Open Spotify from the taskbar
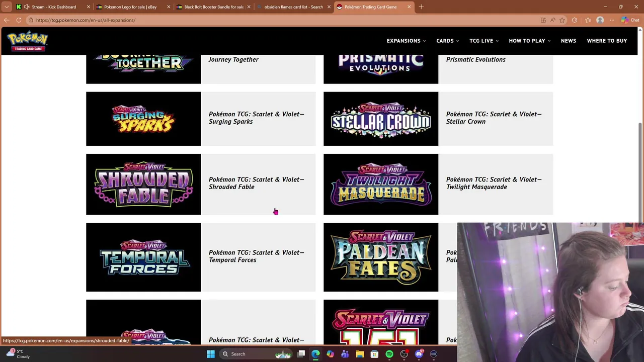The height and width of the screenshot is (362, 644). point(389,354)
